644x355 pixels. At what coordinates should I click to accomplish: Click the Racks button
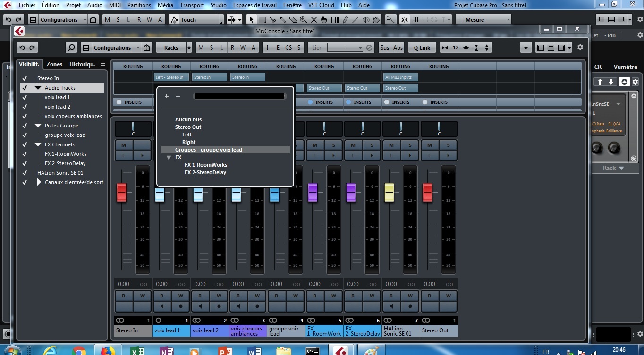click(171, 48)
